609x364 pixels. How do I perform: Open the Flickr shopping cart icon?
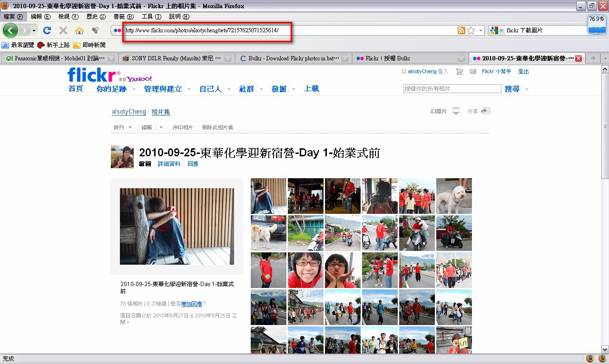coord(459,72)
